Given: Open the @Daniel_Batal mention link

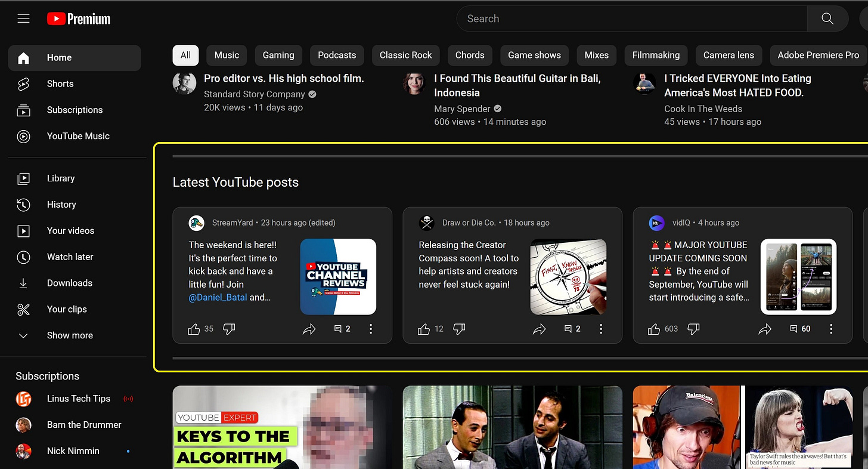Looking at the screenshot, I should pos(218,297).
